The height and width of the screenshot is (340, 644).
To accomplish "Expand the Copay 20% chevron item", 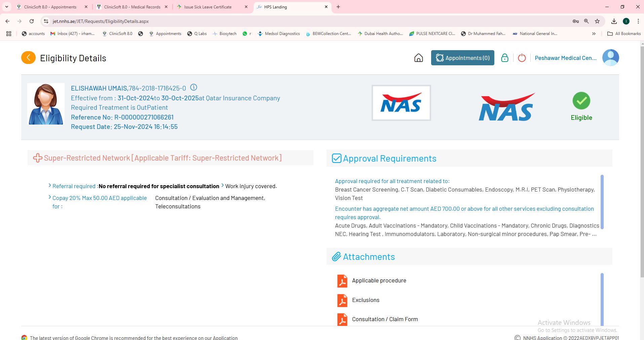I will tap(50, 197).
